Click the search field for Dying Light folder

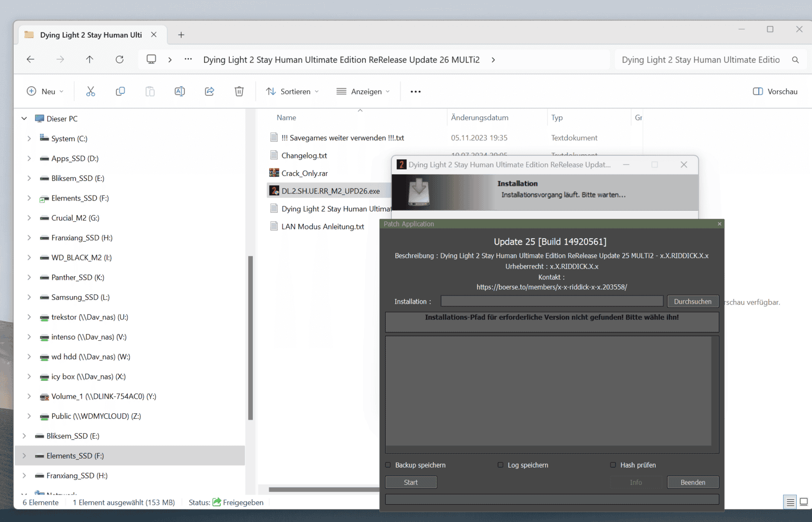coord(700,60)
